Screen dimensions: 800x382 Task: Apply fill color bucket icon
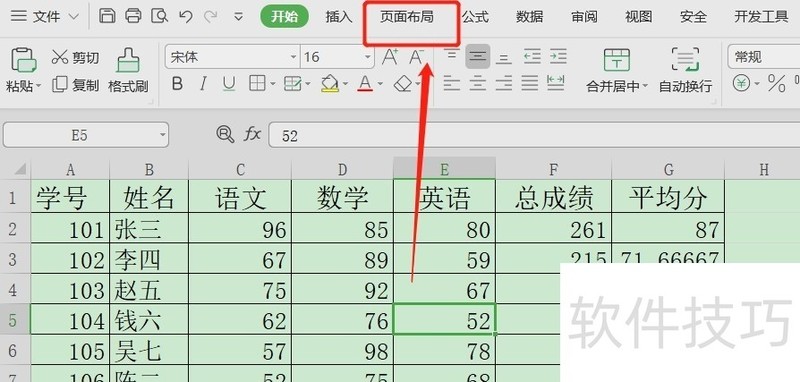point(330,84)
